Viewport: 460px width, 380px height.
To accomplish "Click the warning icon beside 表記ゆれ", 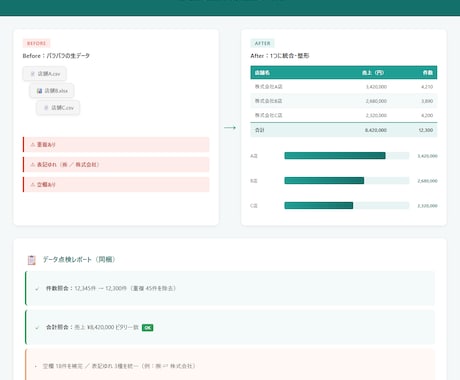I will click(x=33, y=165).
